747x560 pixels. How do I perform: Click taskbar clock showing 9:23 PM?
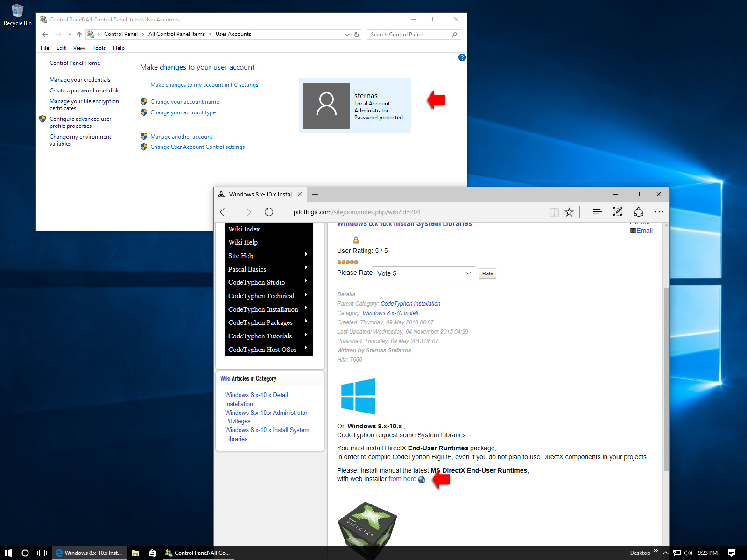707,553
